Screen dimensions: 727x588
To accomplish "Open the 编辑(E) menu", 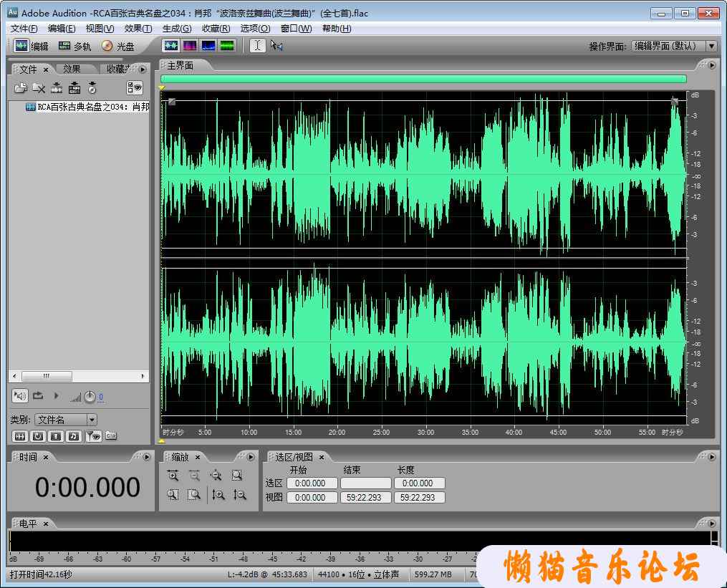I will point(62,29).
